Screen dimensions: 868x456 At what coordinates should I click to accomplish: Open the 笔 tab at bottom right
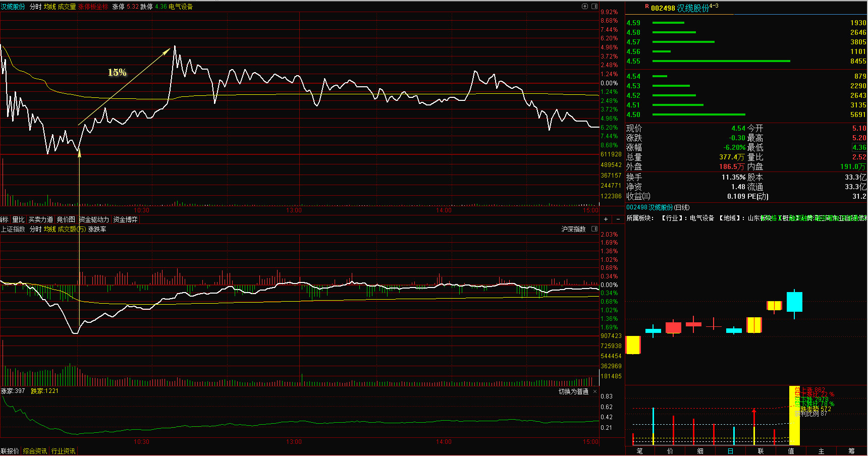tap(640, 451)
